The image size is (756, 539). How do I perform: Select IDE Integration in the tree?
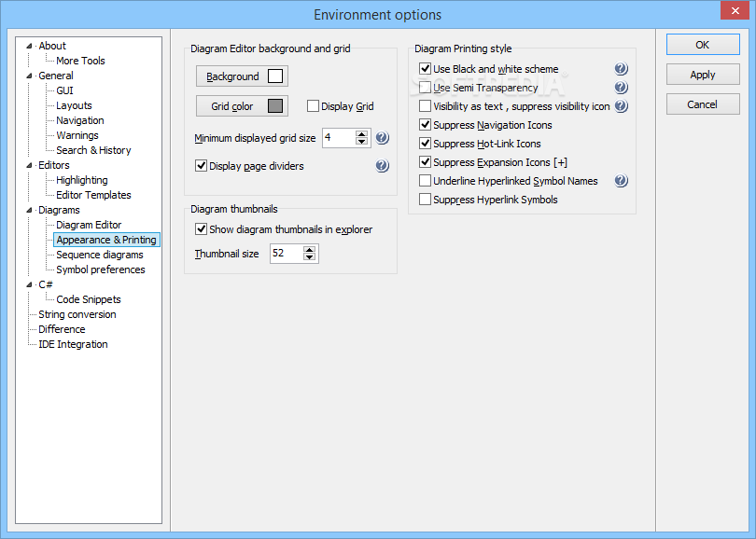tap(74, 344)
